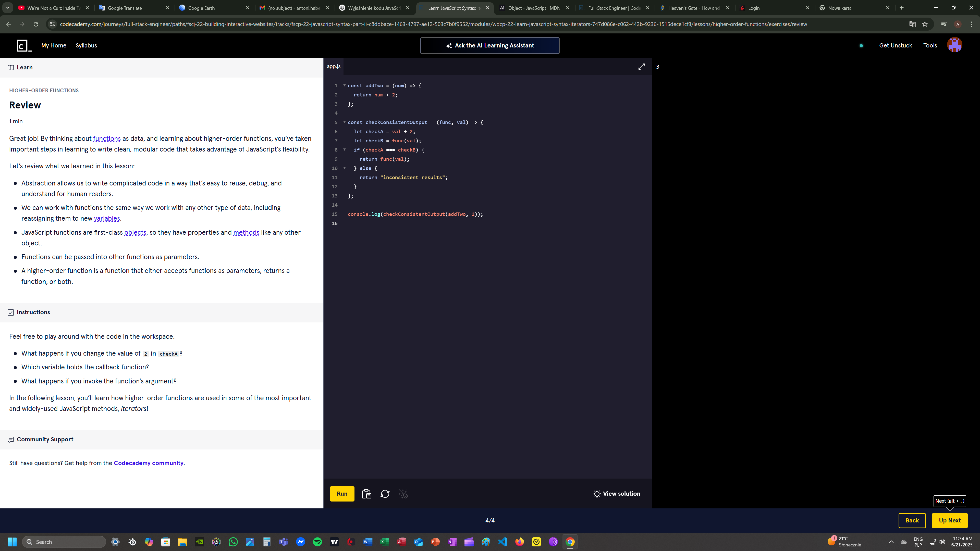Fold the if block at line 8
The width and height of the screenshot is (980, 551).
[345, 149]
